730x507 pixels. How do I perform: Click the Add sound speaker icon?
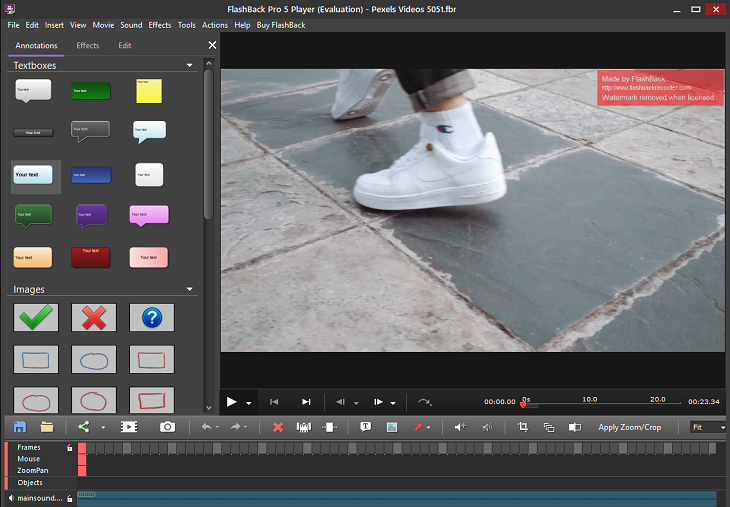460,427
